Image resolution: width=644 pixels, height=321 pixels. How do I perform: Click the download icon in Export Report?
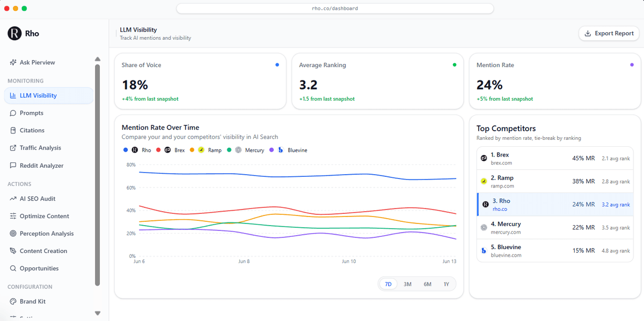tap(588, 33)
